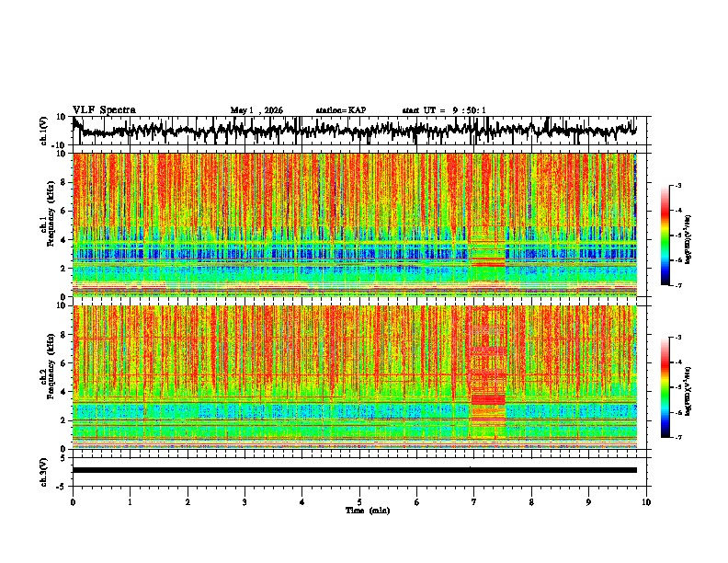This screenshot has width=728, height=563.
Task: Click the ch.2 color scale bar
Action: coord(665,387)
